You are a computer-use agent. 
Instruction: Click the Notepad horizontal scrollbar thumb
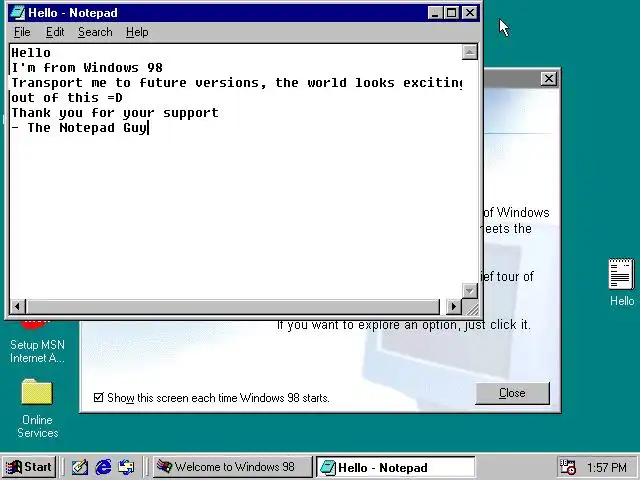(x=233, y=306)
